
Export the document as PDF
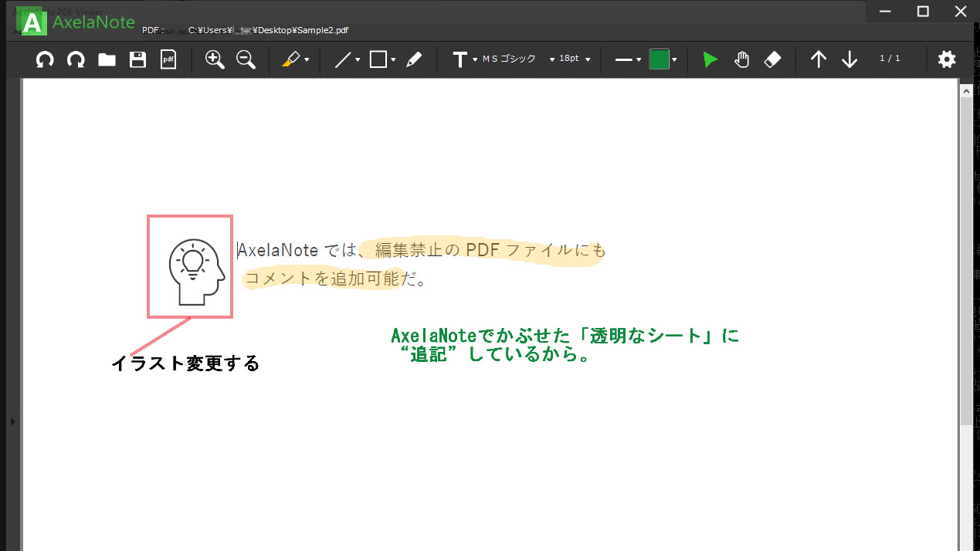point(168,59)
